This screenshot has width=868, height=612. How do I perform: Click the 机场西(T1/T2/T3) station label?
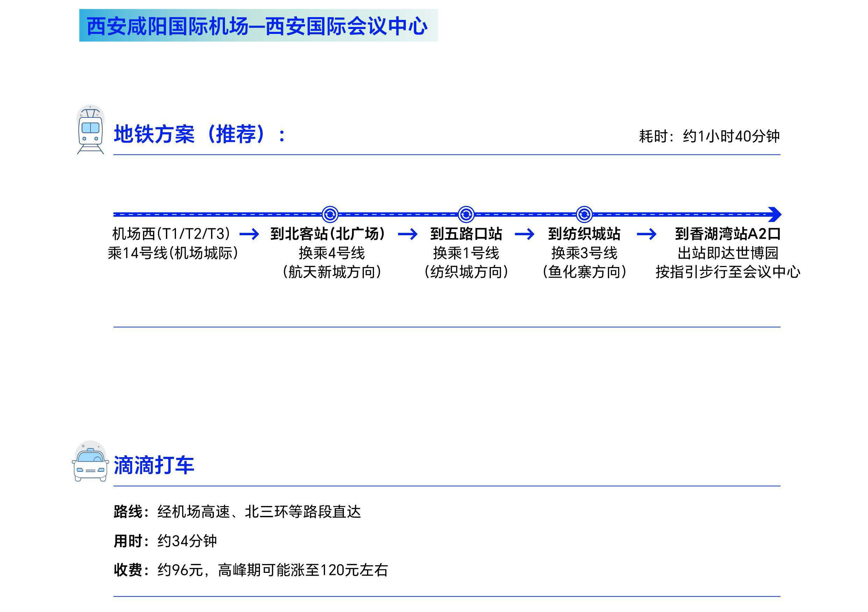[x=171, y=233]
